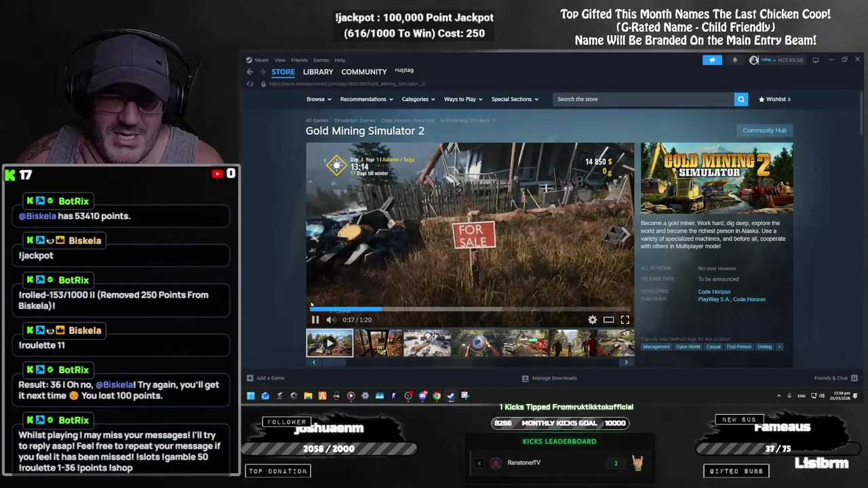Open Google Chrome from the taskbar
The width and height of the screenshot is (868, 488).
437,396
